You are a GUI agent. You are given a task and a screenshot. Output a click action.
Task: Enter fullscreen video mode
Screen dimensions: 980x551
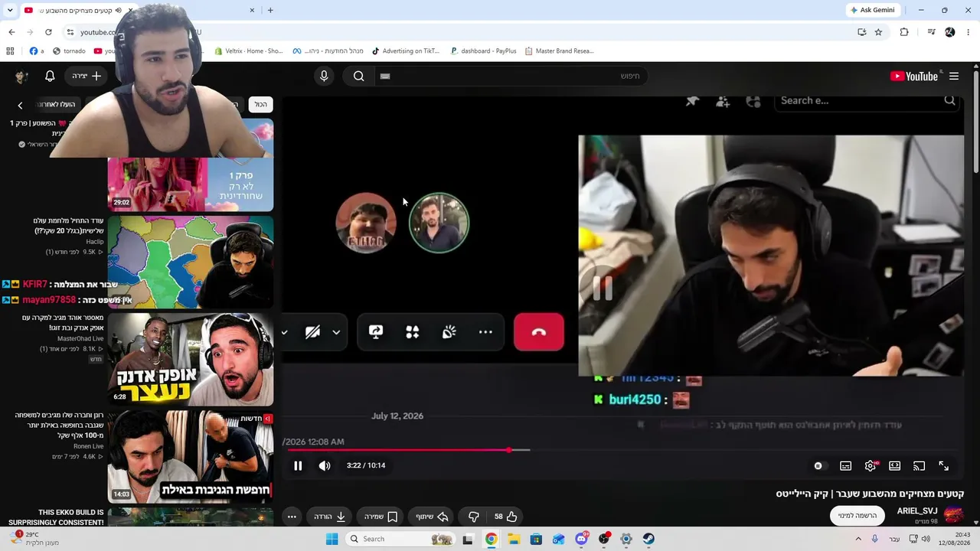click(944, 465)
